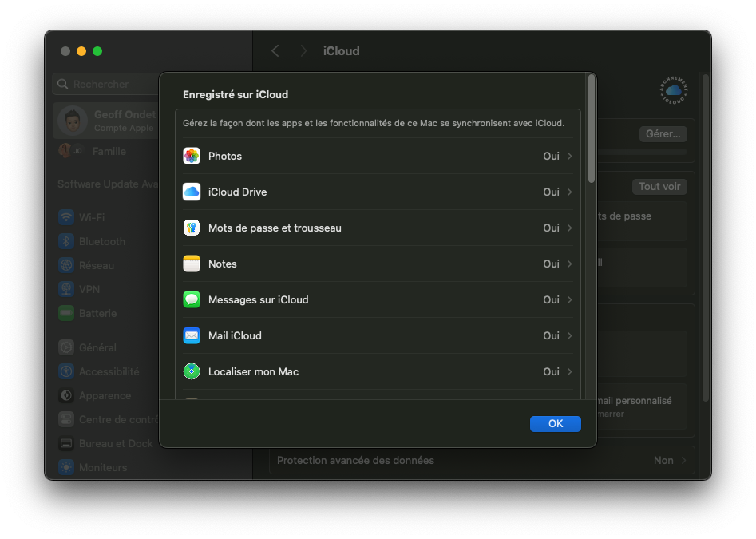The image size is (756, 539).
Task: Click the Accessibilité icon in sidebar
Action: [x=66, y=371]
